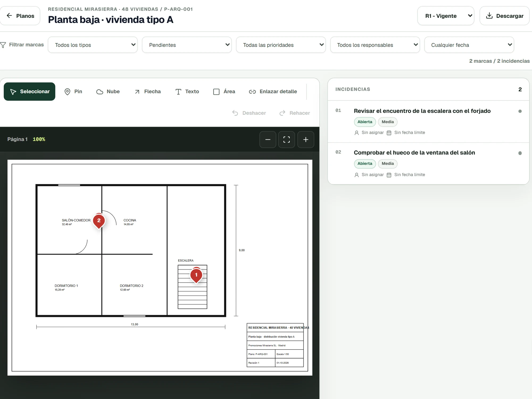This screenshot has height=399, width=532.
Task: Zoom in with the plus button
Action: (306, 139)
